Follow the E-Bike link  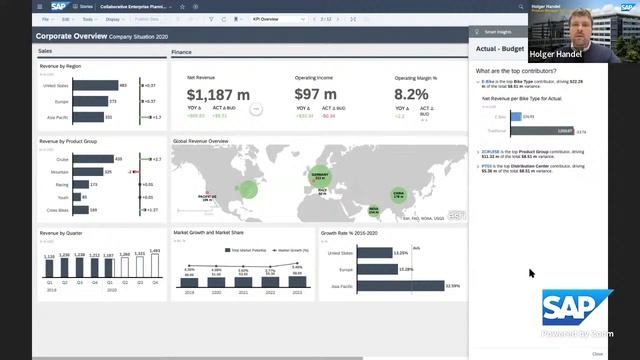488,82
